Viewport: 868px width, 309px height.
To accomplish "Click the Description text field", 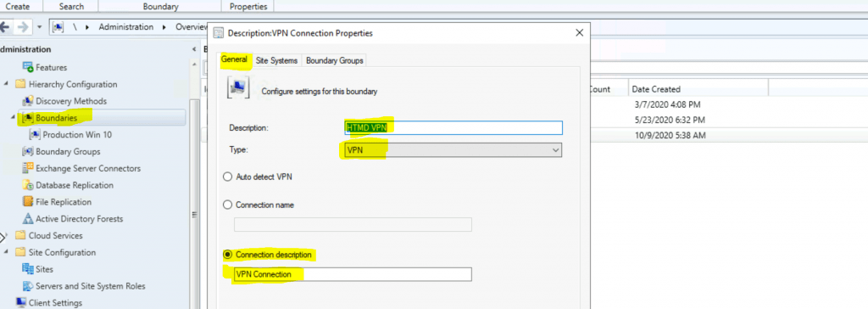I will [x=453, y=127].
